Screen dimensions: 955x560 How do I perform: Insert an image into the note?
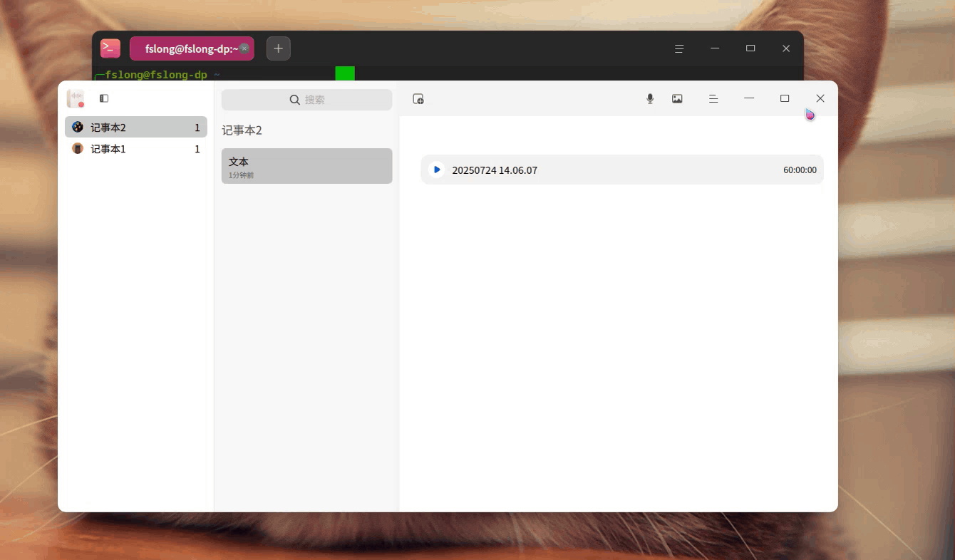[x=677, y=99]
